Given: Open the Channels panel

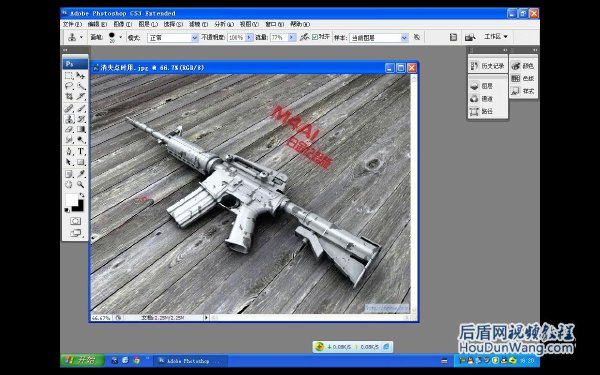Looking at the screenshot, I should (x=488, y=99).
